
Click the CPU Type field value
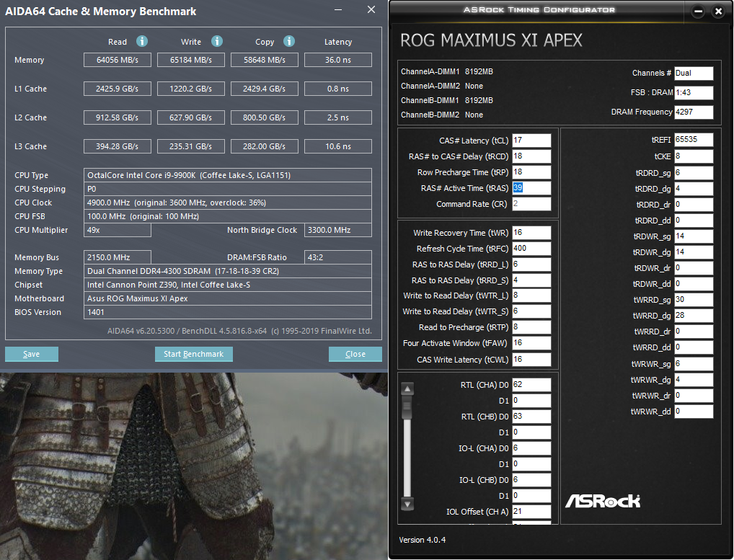pos(228,175)
